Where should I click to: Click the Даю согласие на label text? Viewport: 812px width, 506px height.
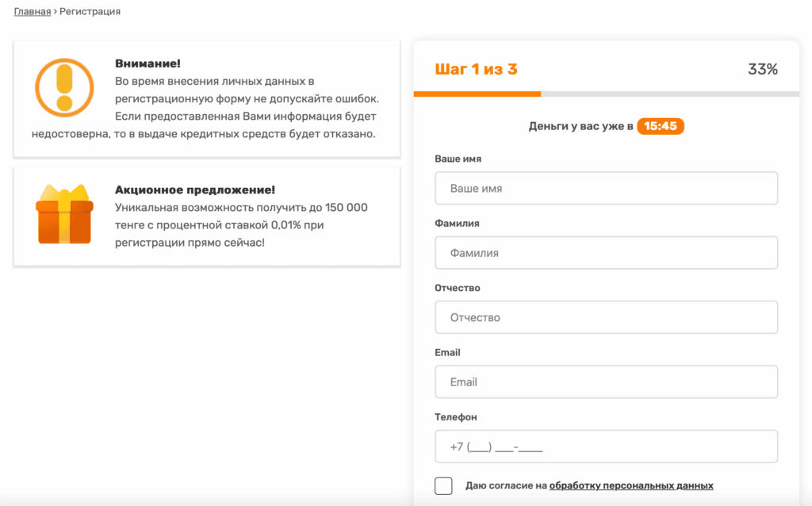coord(506,486)
